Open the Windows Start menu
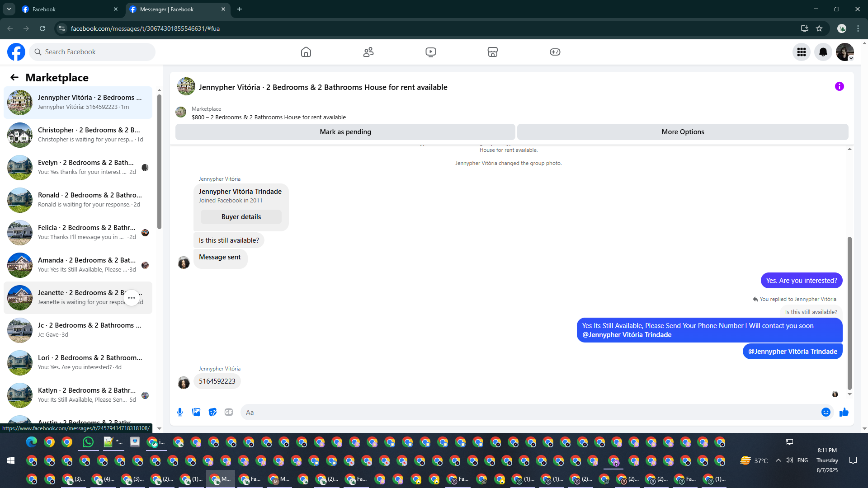The image size is (868, 488). click(x=11, y=460)
